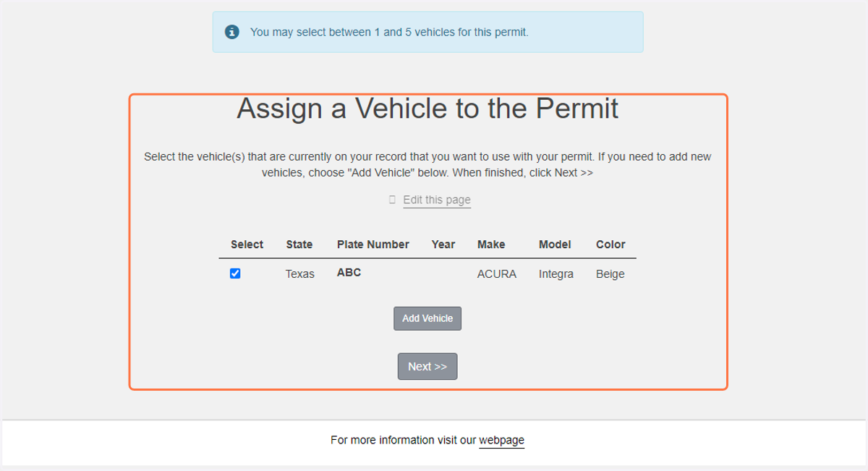Screen dimensions: 868x471
Task: Click the State column header
Action: (299, 245)
